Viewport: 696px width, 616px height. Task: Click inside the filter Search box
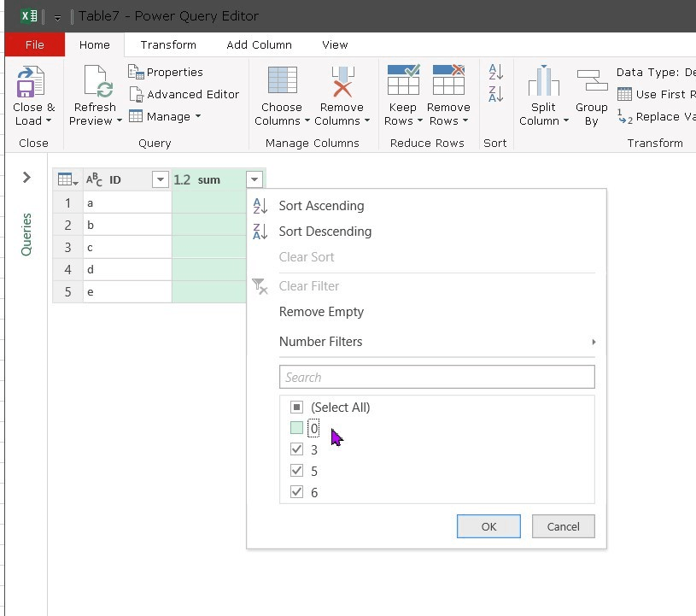[436, 377]
